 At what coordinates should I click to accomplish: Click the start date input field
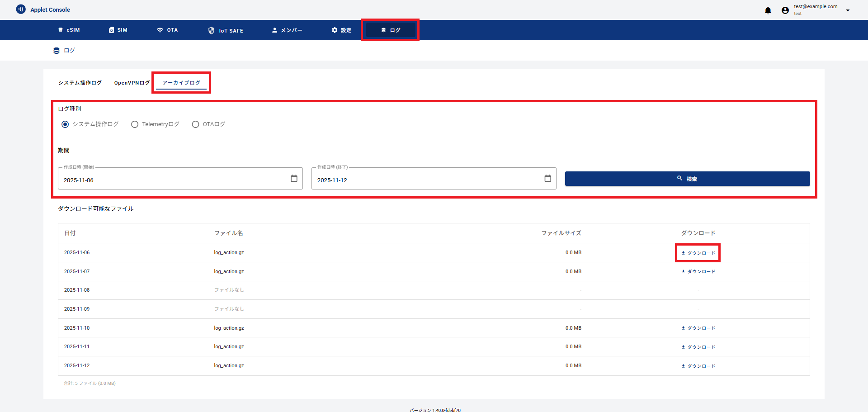point(172,180)
